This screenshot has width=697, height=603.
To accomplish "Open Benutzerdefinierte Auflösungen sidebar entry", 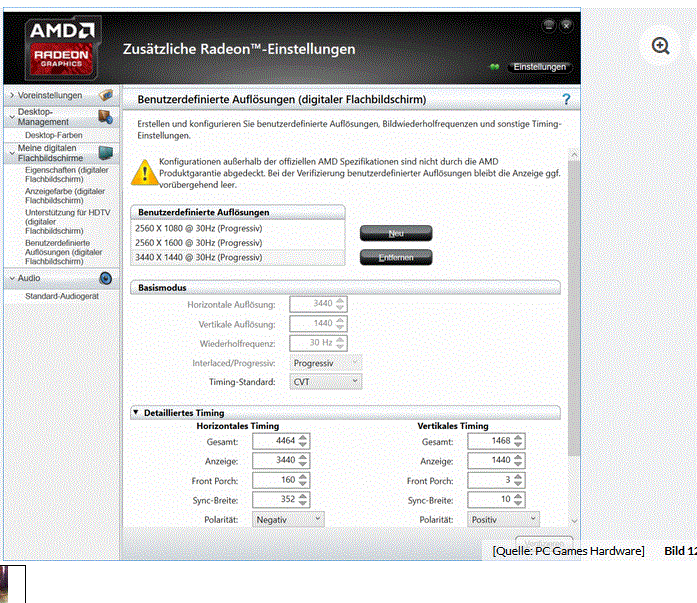I will coord(64,252).
